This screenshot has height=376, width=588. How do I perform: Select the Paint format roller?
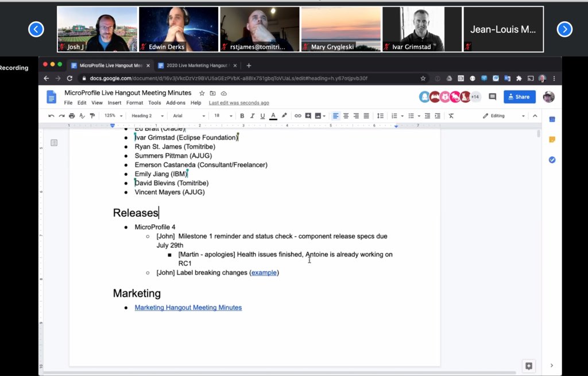(x=92, y=116)
